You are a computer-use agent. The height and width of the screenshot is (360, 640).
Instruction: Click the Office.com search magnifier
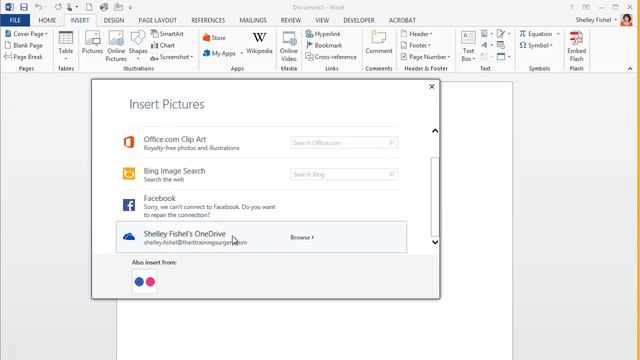coord(392,142)
